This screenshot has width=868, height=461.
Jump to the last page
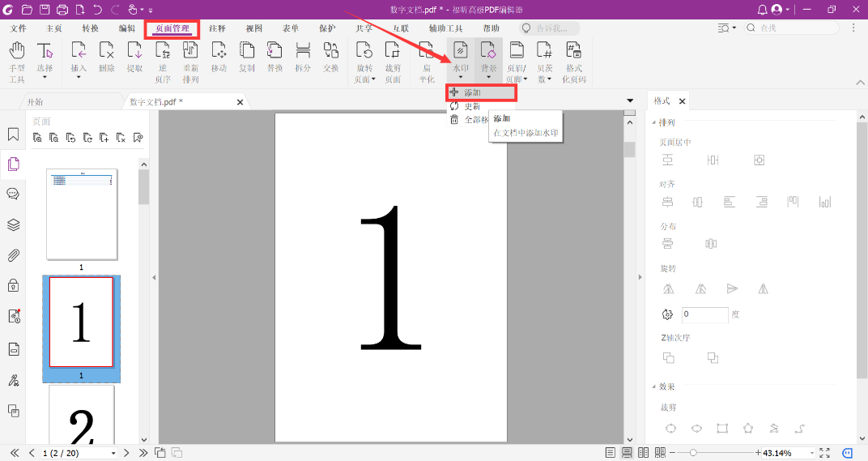(143, 453)
